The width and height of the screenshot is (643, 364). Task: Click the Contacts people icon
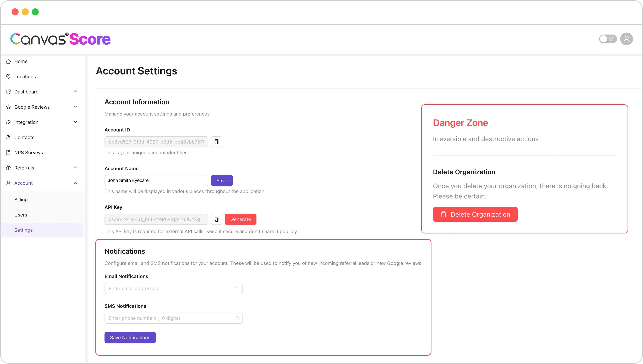tap(8, 137)
